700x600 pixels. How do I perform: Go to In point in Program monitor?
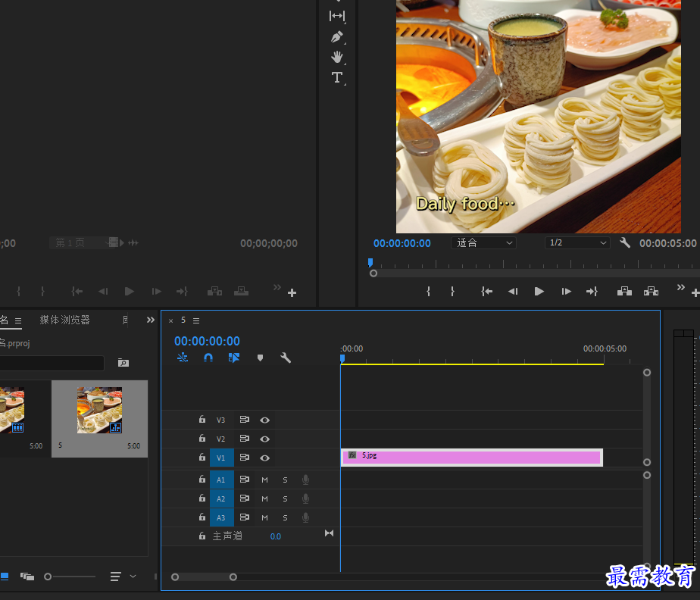click(486, 292)
